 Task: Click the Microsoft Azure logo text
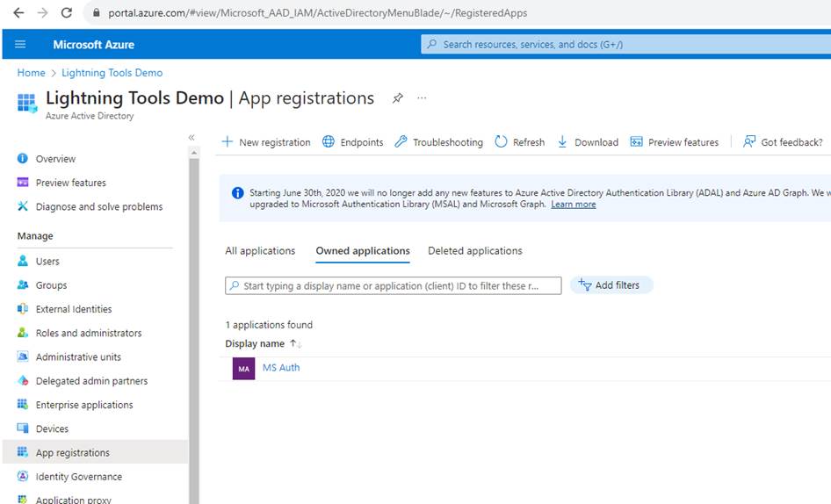(x=93, y=45)
